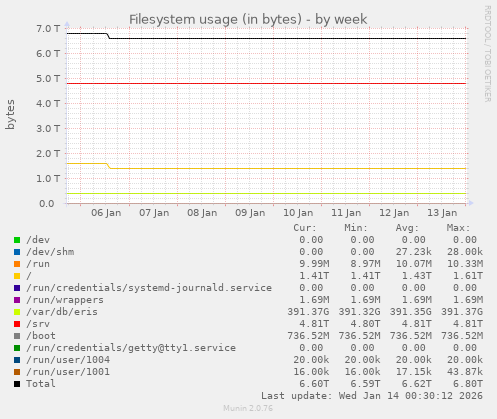Select the /run/credentials/getty@tty1.service label
The image size is (497, 419).
(131, 348)
